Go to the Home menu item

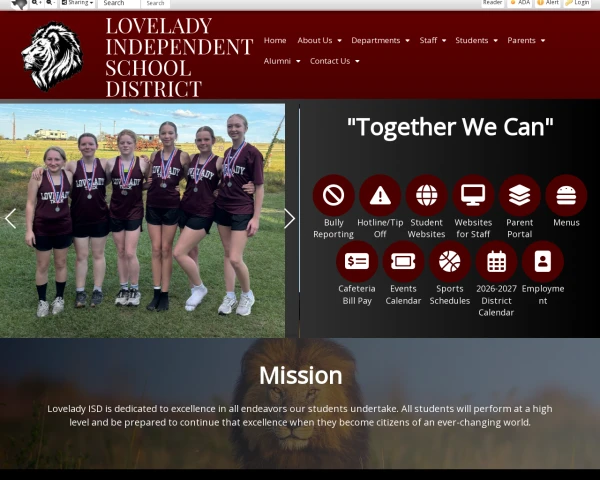click(275, 40)
